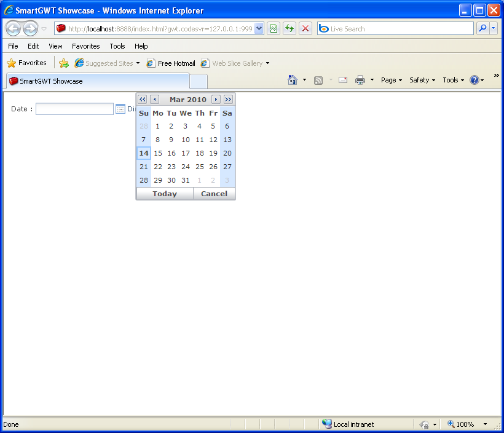Select date 5 in the March row
Viewport: 504px width, 433px height.
click(x=213, y=126)
